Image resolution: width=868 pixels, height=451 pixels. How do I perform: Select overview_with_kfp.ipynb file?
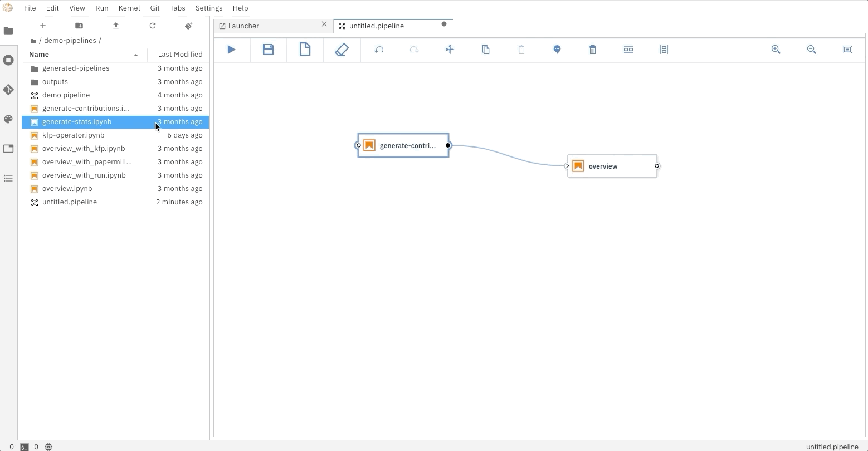[116, 149]
